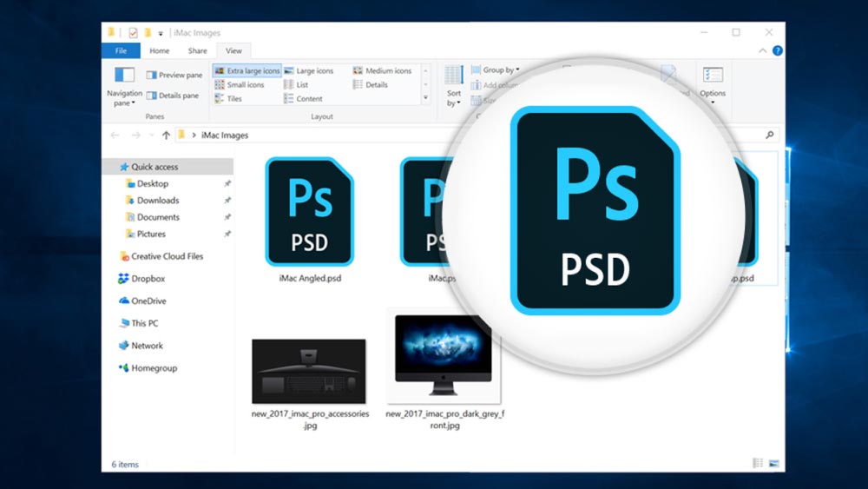Viewport: 868px width, 489px height.
Task: Choose Large icons layout
Action: tap(309, 70)
